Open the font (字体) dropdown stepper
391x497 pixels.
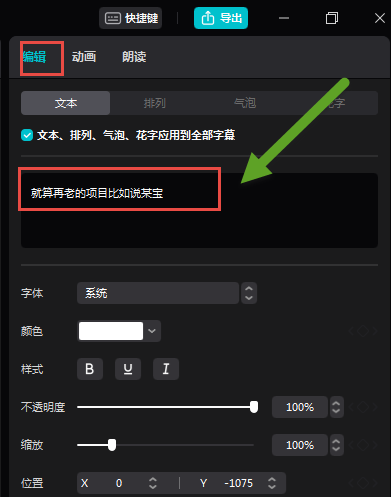[x=249, y=293]
